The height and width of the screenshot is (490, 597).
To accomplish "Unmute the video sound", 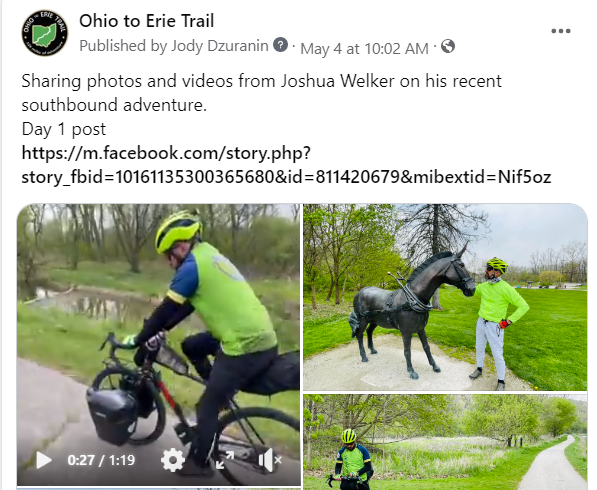I will [x=269, y=460].
